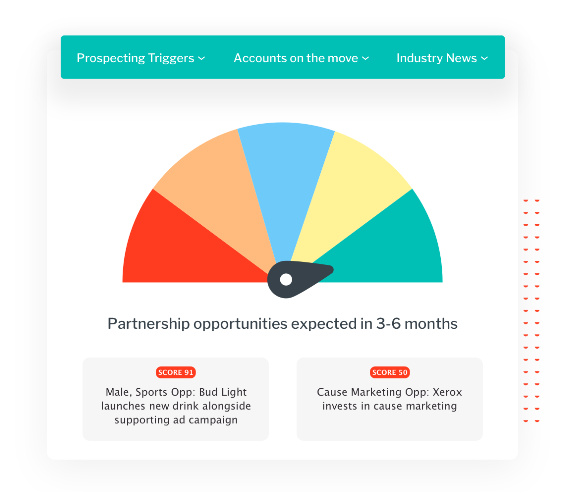The height and width of the screenshot is (492, 568).
Task: Expand the chevron next to Accounts on the move
Action: 366,58
